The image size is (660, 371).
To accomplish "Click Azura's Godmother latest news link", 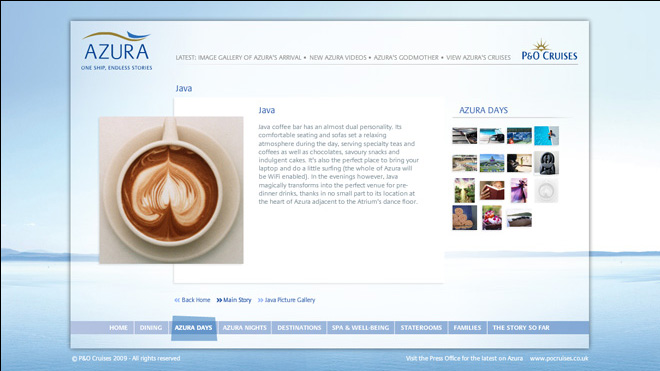I will [x=406, y=58].
